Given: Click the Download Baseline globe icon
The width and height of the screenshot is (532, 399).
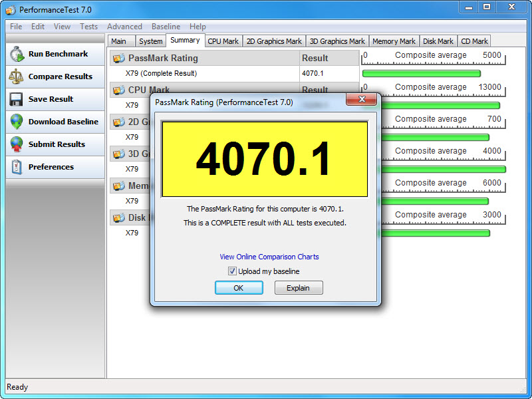Looking at the screenshot, I should (x=16, y=122).
